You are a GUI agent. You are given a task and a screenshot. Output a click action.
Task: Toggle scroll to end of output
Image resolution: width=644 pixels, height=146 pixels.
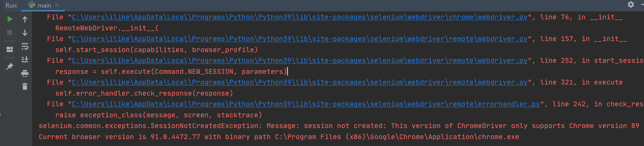pos(25,60)
